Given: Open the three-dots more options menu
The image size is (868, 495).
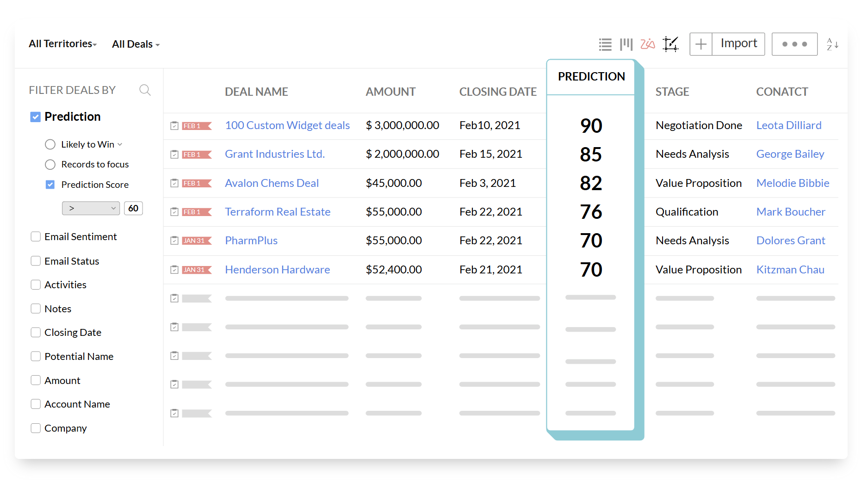Looking at the screenshot, I should click(x=794, y=44).
